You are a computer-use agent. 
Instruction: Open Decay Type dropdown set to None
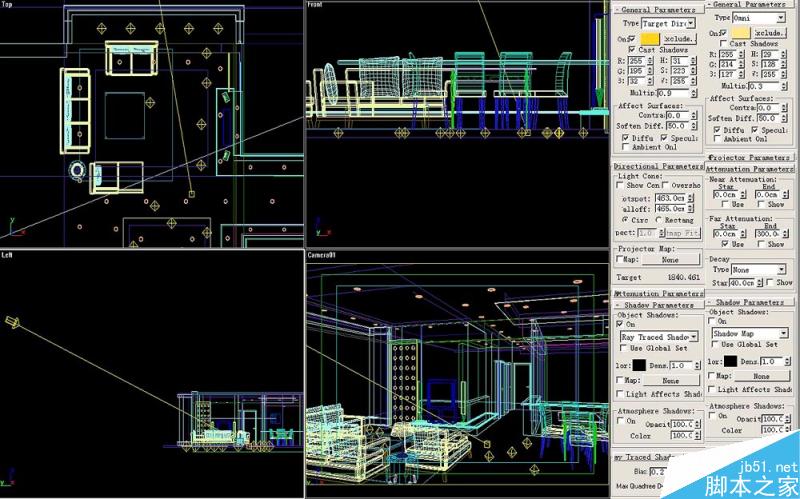click(759, 269)
